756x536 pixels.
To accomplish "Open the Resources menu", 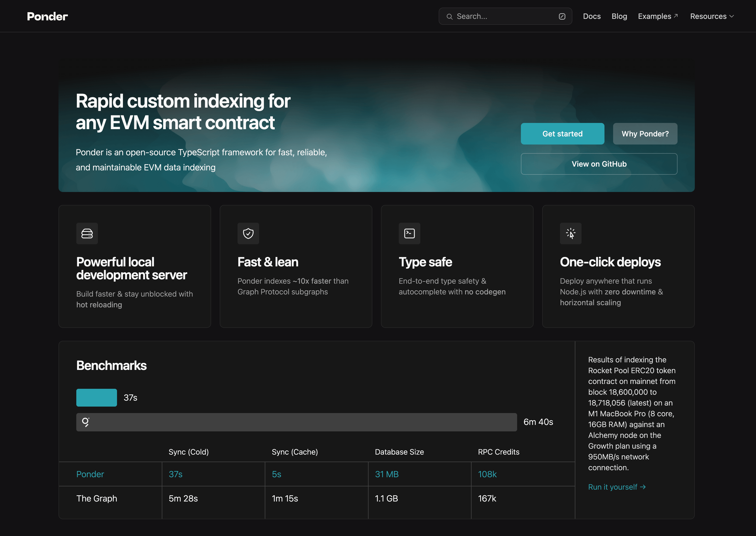I will (x=712, y=16).
